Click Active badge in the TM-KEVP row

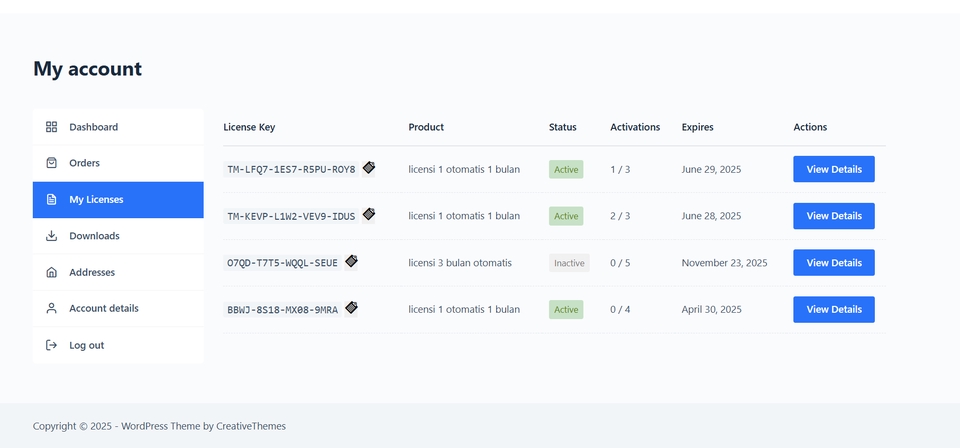[566, 216]
